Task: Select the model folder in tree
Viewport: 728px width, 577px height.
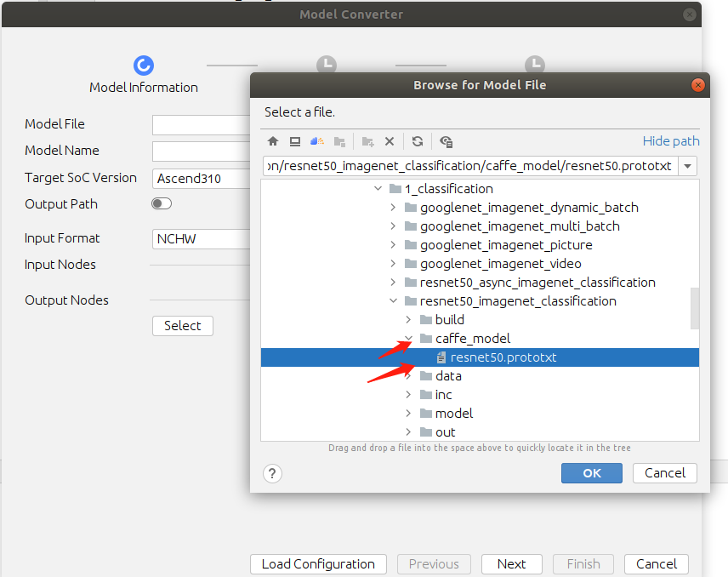Action: pyautogui.click(x=480, y=414)
